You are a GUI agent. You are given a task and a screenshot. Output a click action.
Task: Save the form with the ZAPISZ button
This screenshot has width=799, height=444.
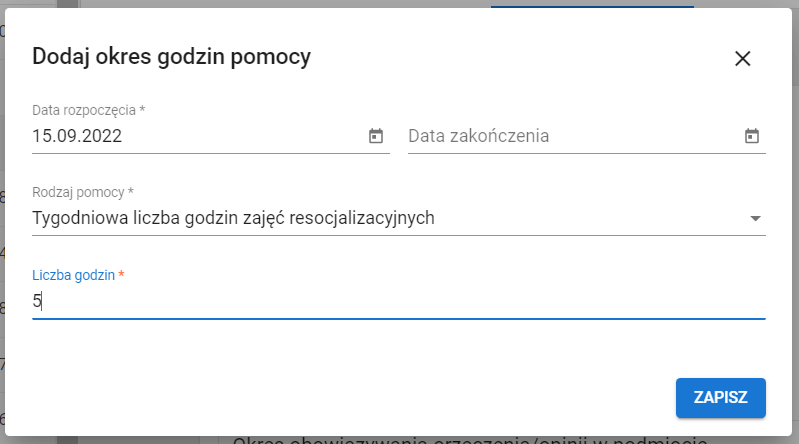720,397
